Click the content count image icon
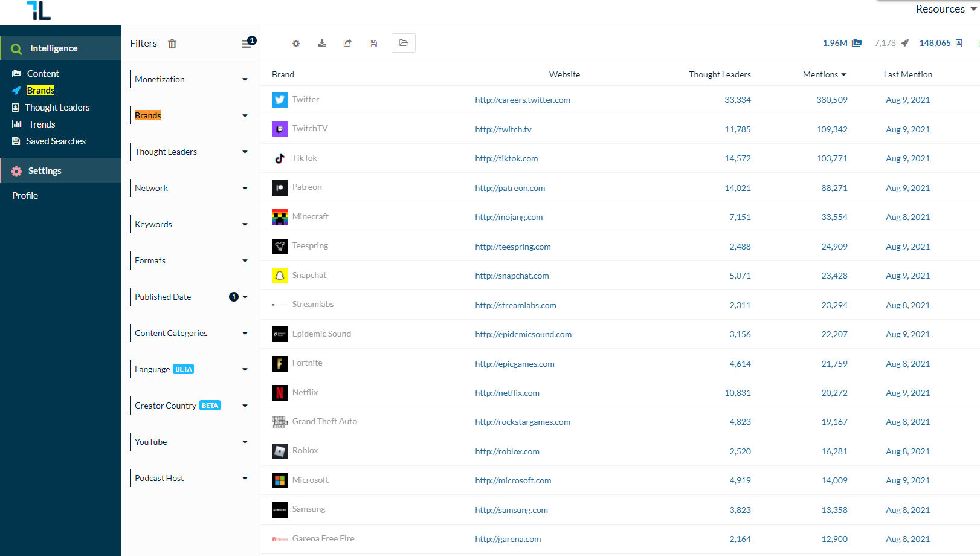 857,43
